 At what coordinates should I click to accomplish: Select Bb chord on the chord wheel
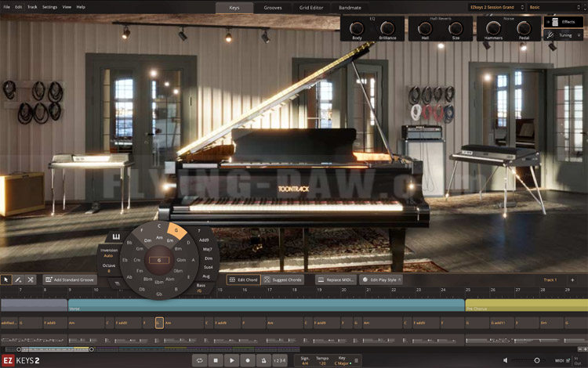pyautogui.click(x=129, y=243)
